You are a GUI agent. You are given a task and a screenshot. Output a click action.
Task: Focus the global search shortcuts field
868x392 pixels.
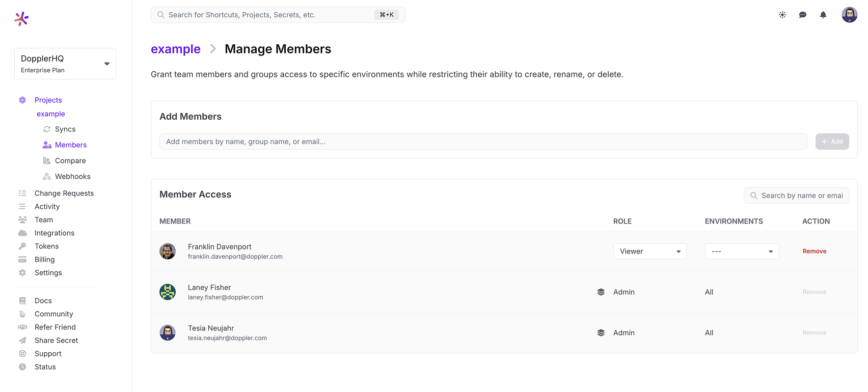[278, 15]
